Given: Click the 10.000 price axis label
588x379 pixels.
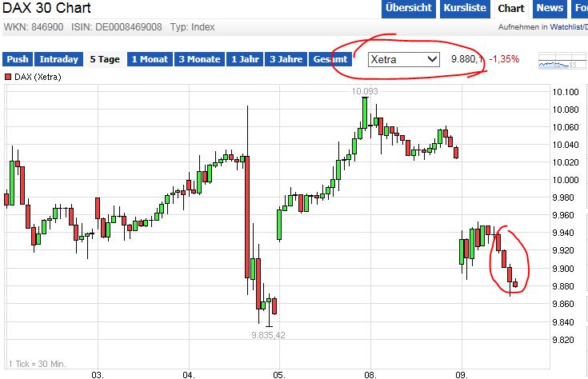Looking at the screenshot, I should [x=566, y=180].
